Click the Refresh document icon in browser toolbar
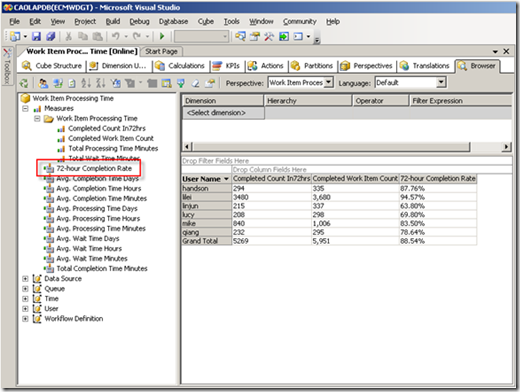The image size is (520, 392). coord(72,83)
